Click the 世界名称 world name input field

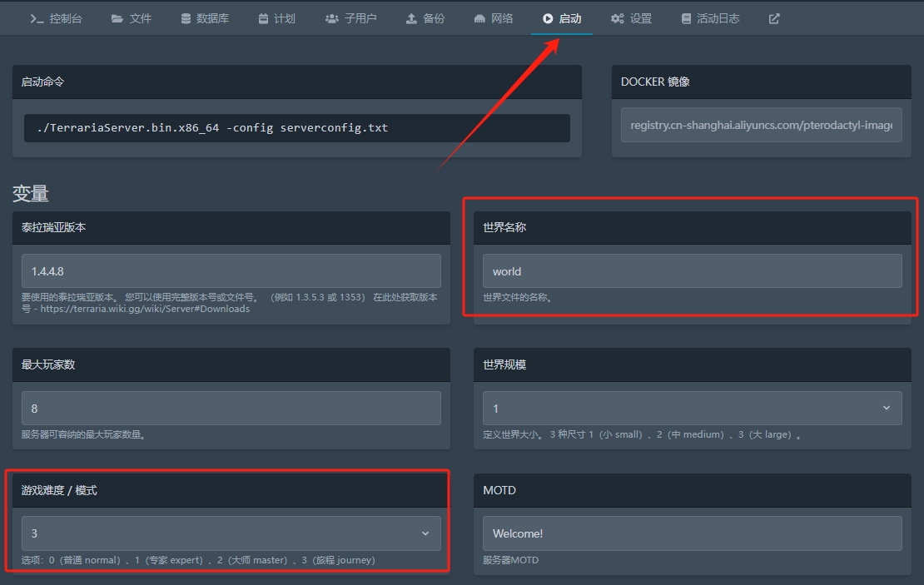692,271
